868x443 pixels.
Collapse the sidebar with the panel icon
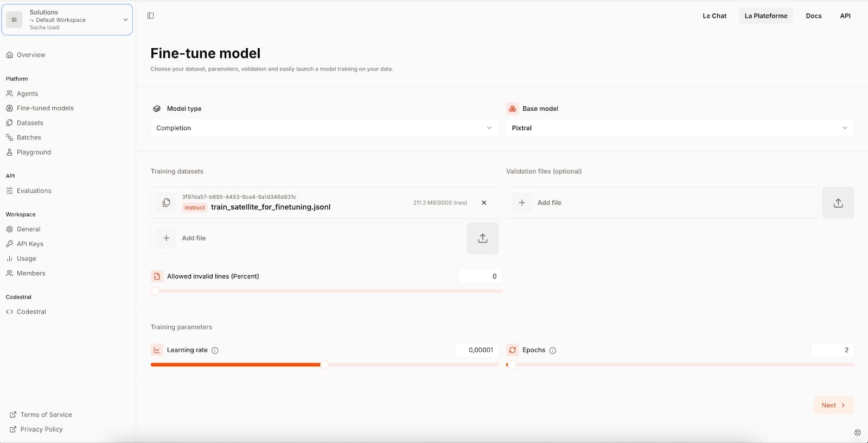pyautogui.click(x=150, y=16)
